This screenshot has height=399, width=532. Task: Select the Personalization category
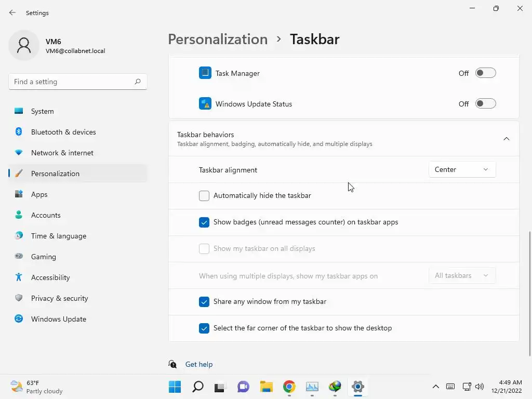coord(78,174)
